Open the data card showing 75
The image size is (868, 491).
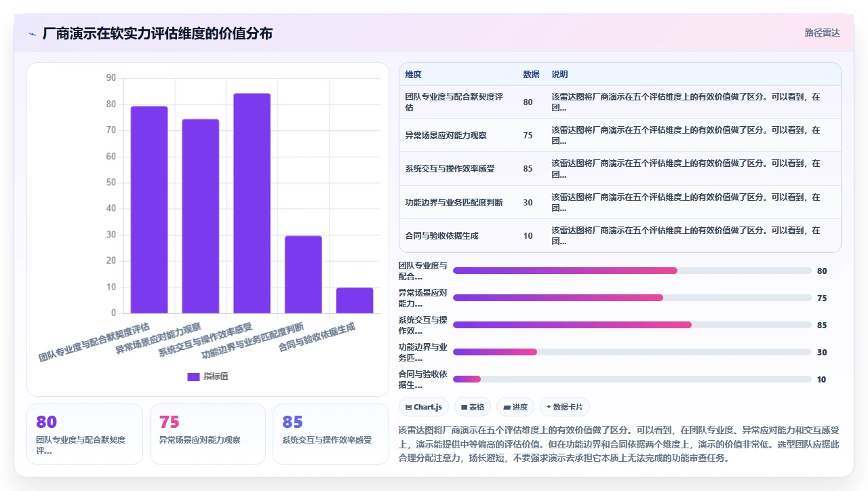coord(208,434)
